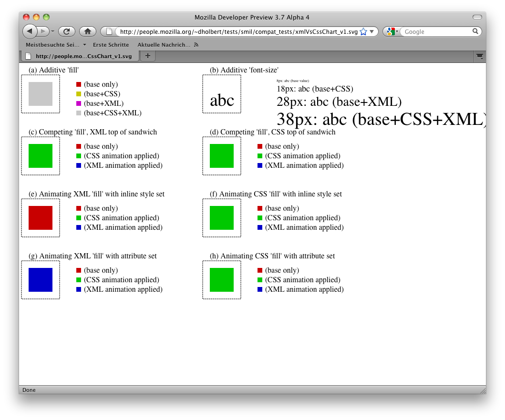Click the window resize grip at bottom corner
The height and width of the screenshot is (420, 505).
(x=483, y=390)
